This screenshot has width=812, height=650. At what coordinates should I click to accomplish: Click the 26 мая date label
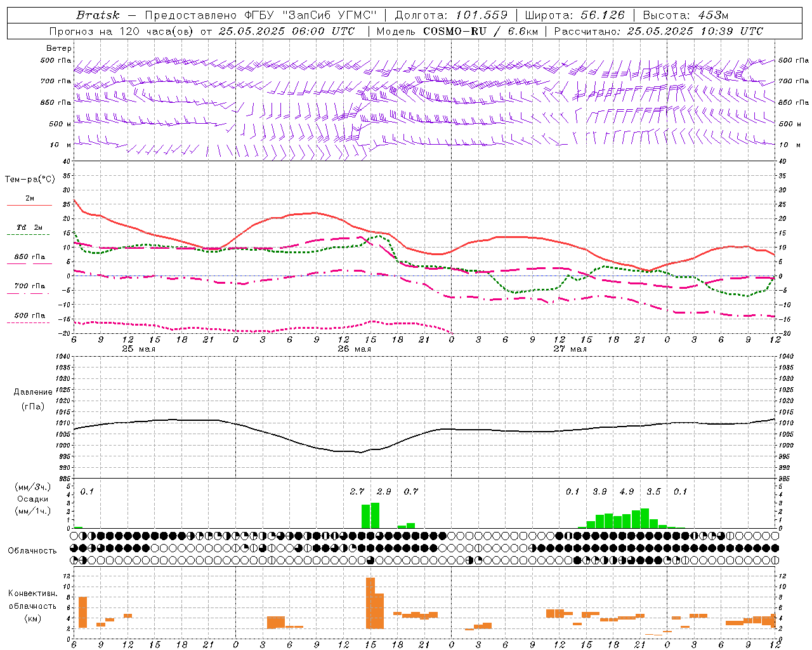click(354, 349)
